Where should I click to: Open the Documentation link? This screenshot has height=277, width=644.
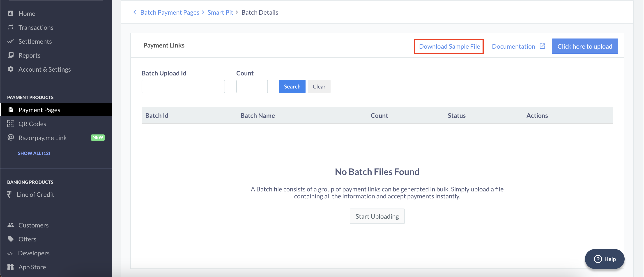coord(513,46)
